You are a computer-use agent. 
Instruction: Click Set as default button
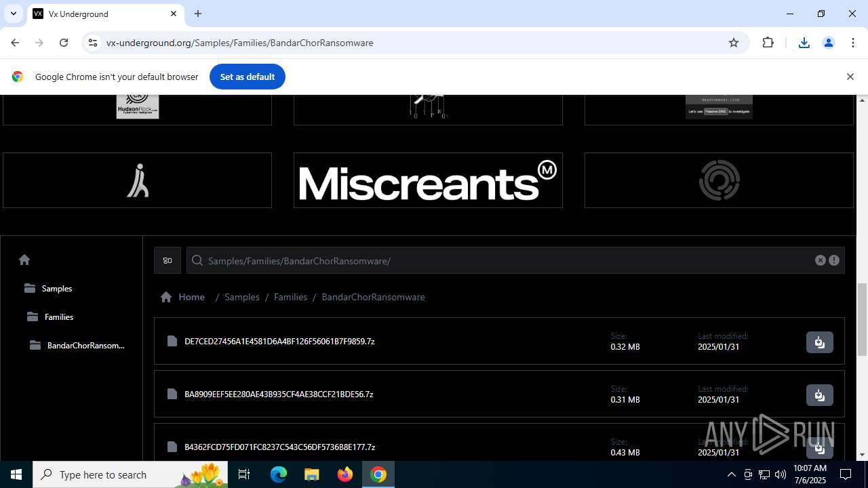[247, 77]
